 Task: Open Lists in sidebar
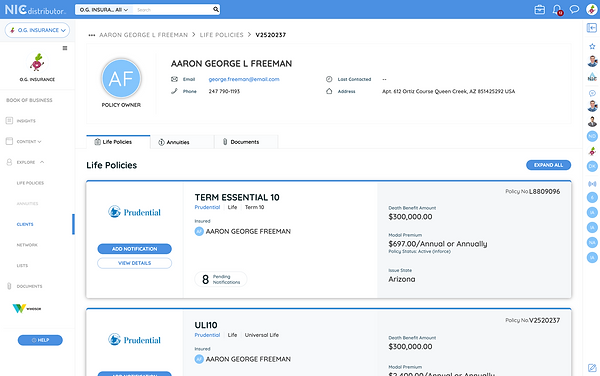tap(22, 265)
